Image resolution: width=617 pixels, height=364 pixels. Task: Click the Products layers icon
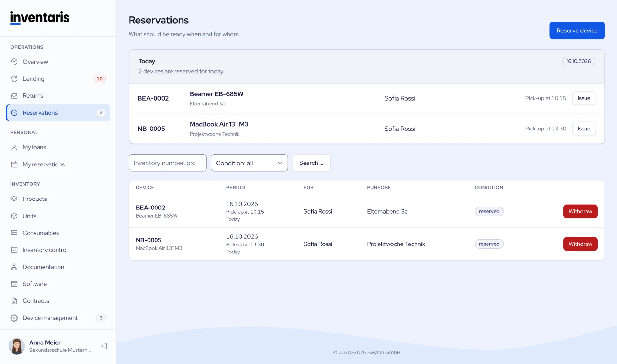[x=14, y=199]
